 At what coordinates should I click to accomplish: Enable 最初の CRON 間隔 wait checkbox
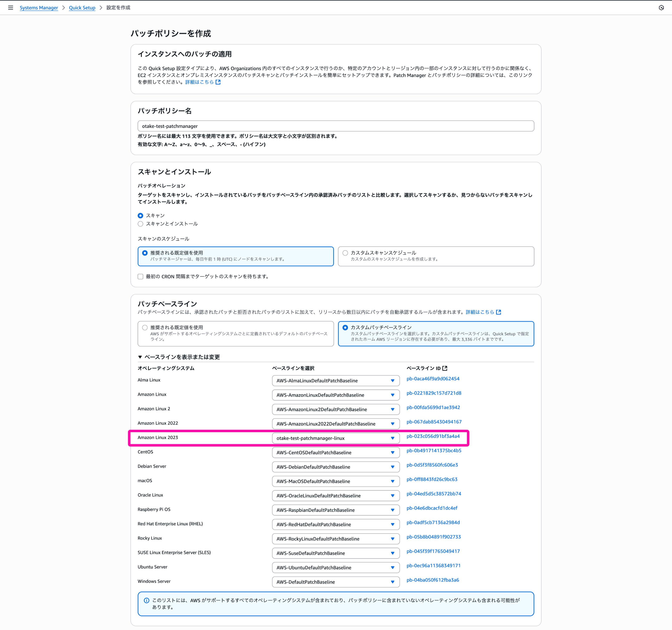click(141, 276)
